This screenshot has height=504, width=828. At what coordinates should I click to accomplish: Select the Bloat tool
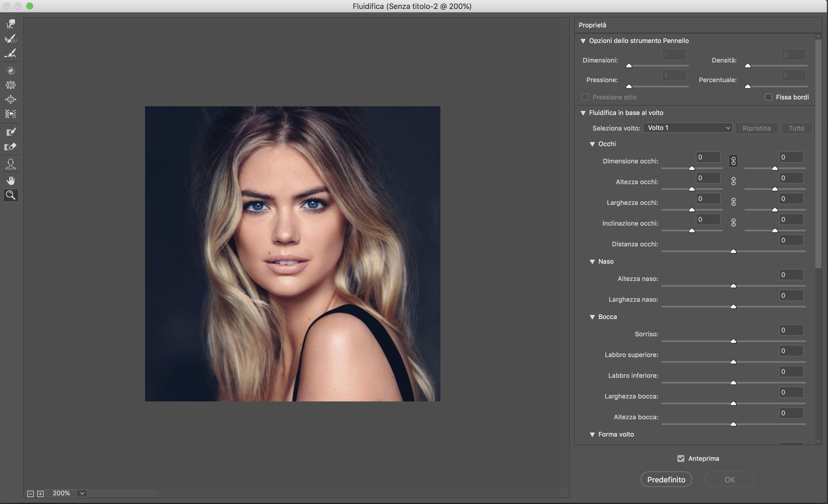[11, 99]
